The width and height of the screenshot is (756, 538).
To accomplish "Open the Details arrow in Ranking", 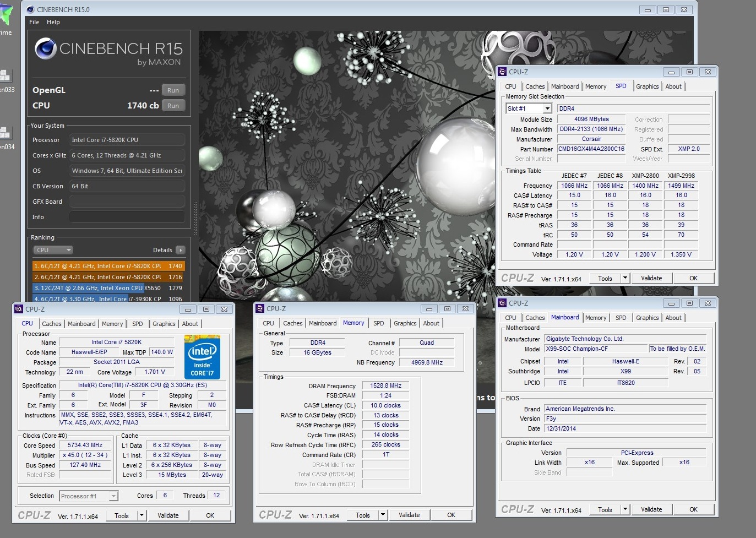I will tap(180, 250).
